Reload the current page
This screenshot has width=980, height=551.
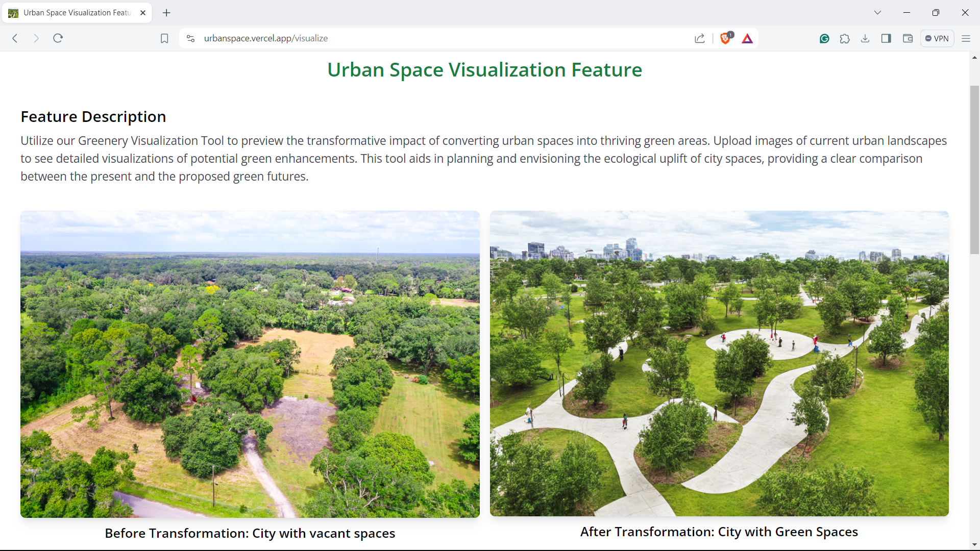[58, 38]
